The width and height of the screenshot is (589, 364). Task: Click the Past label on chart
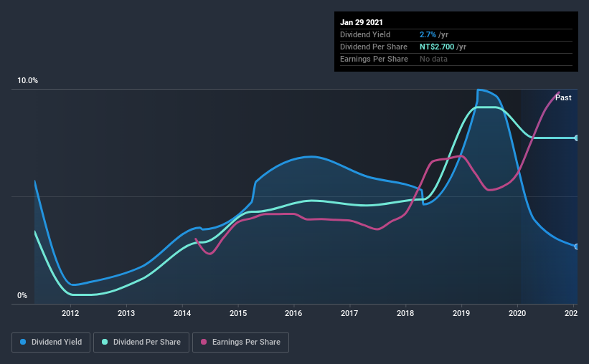(x=563, y=97)
